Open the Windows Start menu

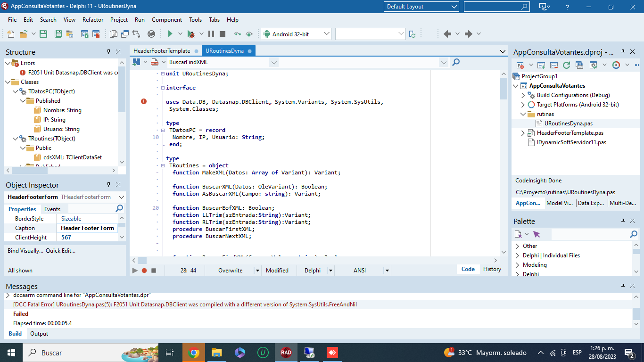pos(11,353)
